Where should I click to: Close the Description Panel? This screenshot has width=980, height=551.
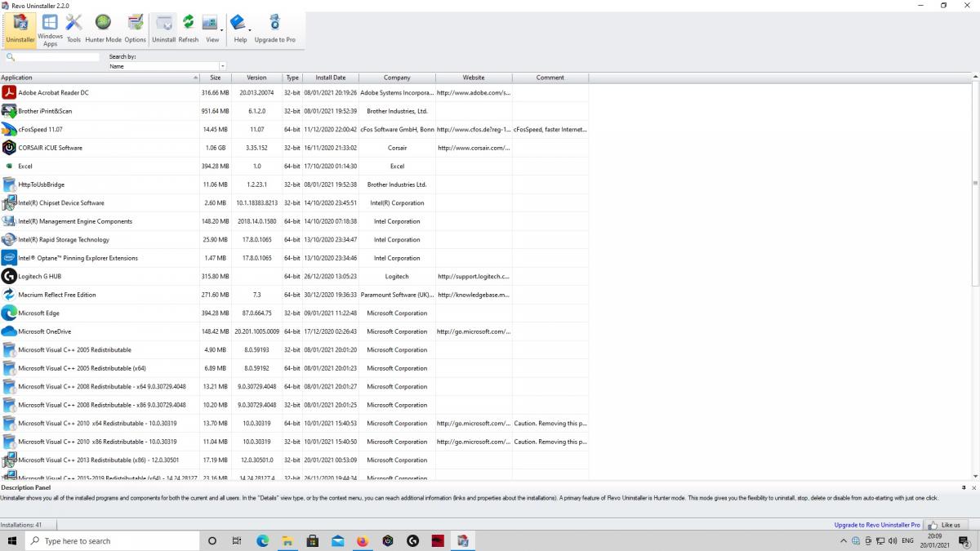click(973, 487)
